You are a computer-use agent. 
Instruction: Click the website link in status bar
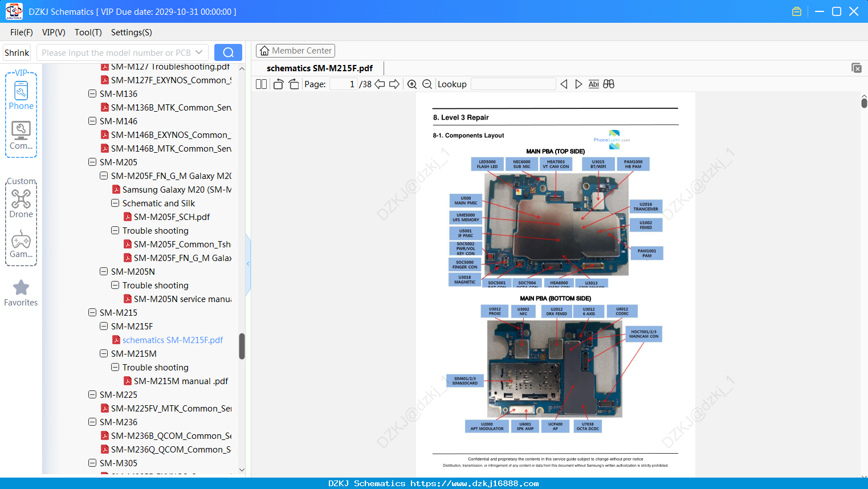click(475, 483)
